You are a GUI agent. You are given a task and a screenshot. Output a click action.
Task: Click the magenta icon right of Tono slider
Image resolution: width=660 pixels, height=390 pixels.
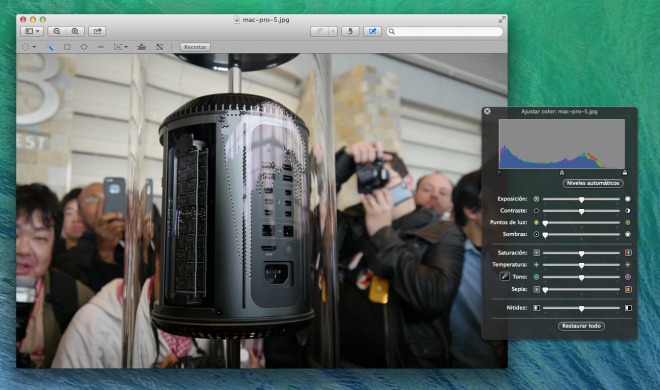tap(628, 277)
